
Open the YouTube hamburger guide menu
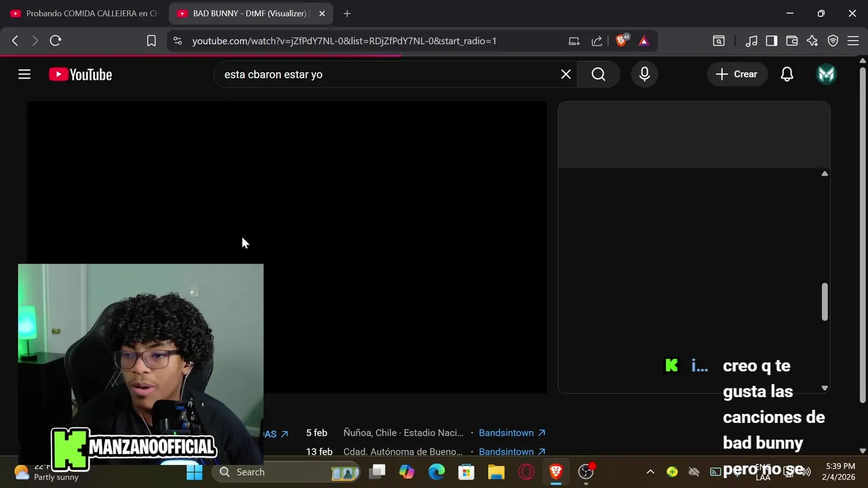point(24,75)
